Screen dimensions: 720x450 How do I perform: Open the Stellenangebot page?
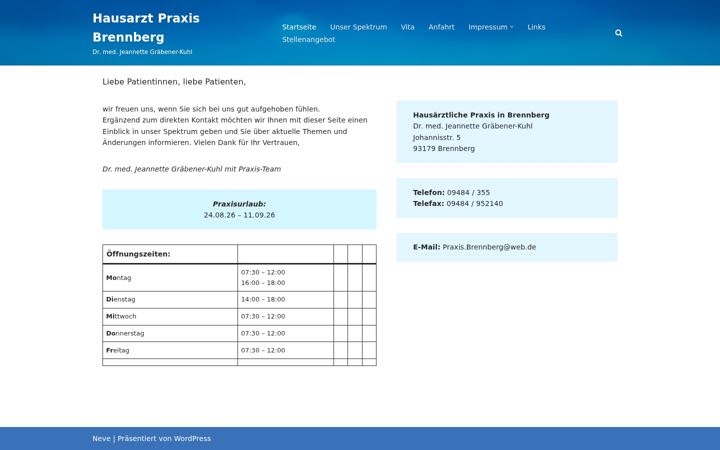click(309, 39)
